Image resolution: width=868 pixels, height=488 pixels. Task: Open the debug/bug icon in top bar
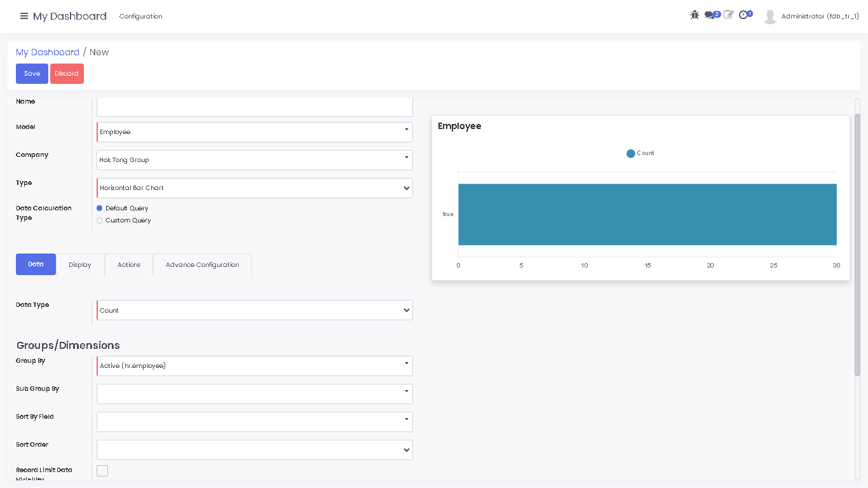695,14
